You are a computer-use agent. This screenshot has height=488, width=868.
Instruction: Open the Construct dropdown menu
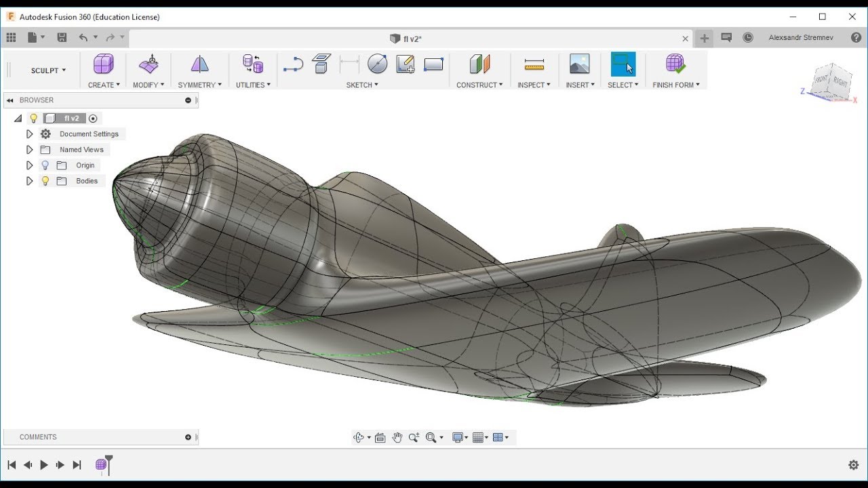479,85
